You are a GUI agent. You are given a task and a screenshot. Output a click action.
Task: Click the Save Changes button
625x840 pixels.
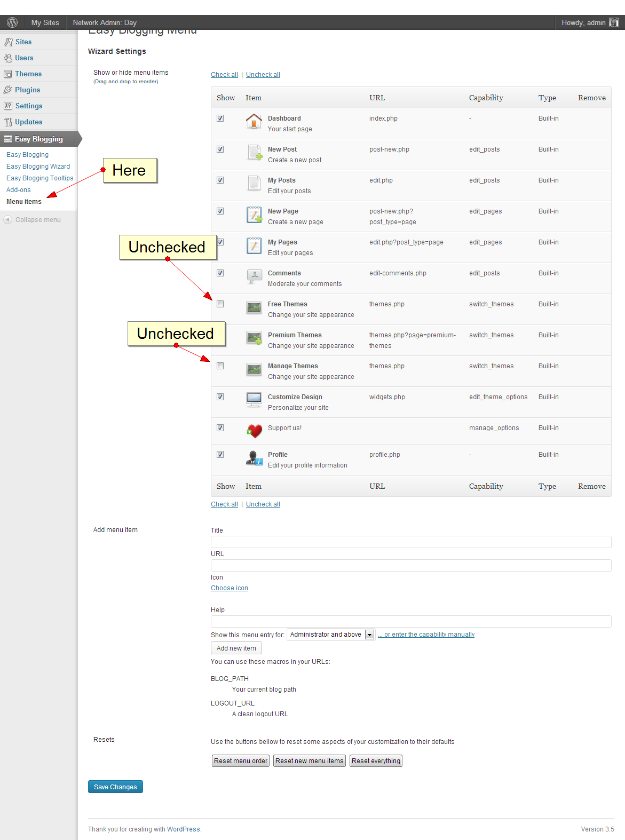115,787
